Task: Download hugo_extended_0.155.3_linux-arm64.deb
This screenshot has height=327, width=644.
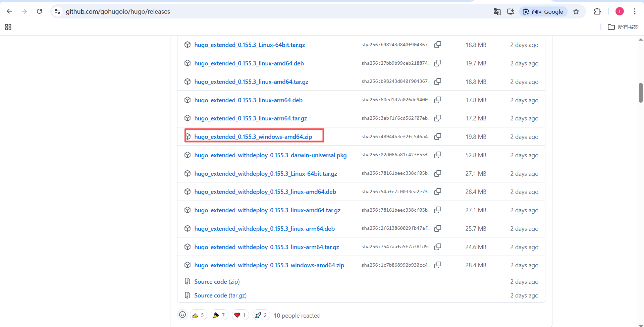Action: [x=248, y=100]
